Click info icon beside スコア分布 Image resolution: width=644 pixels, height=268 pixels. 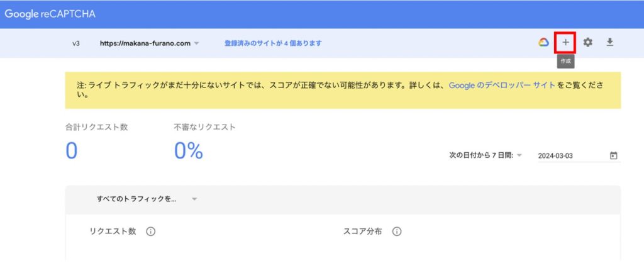(397, 231)
